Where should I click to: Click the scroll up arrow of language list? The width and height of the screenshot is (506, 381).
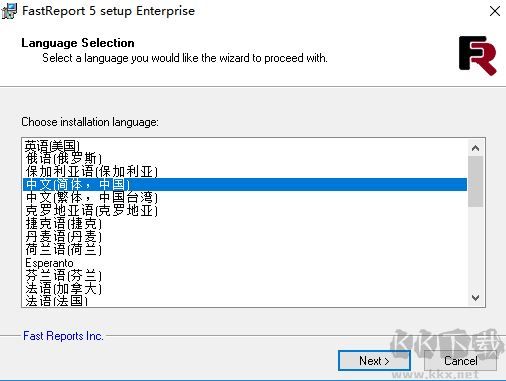click(x=476, y=148)
